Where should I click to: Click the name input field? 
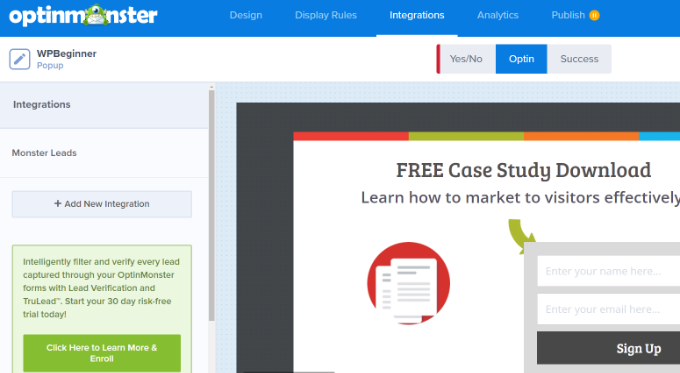[x=608, y=271]
